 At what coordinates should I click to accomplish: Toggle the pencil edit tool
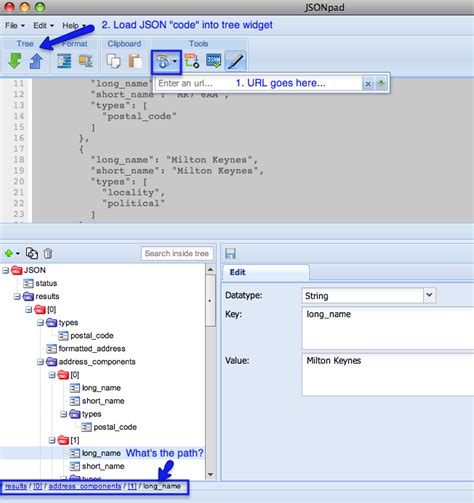[x=236, y=61]
